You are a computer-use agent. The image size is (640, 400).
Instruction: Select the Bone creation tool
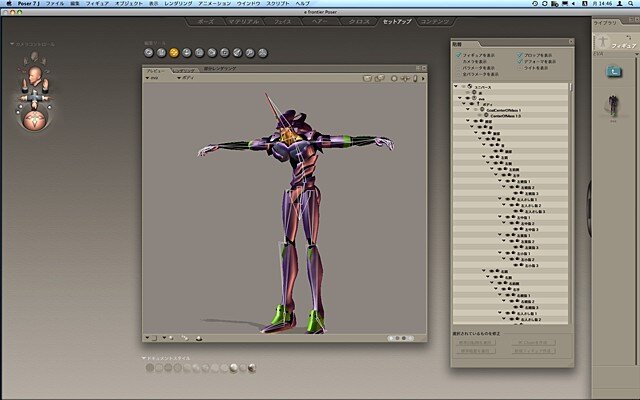tap(263, 53)
